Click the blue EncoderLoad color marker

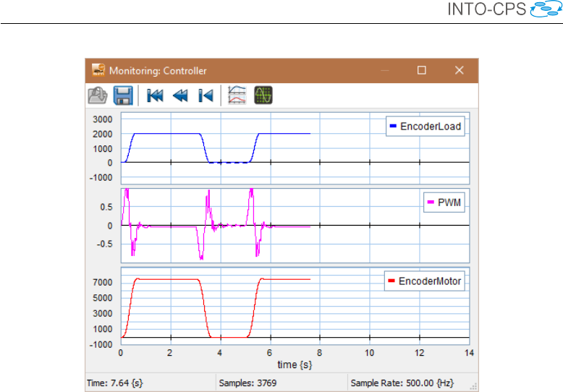click(393, 126)
